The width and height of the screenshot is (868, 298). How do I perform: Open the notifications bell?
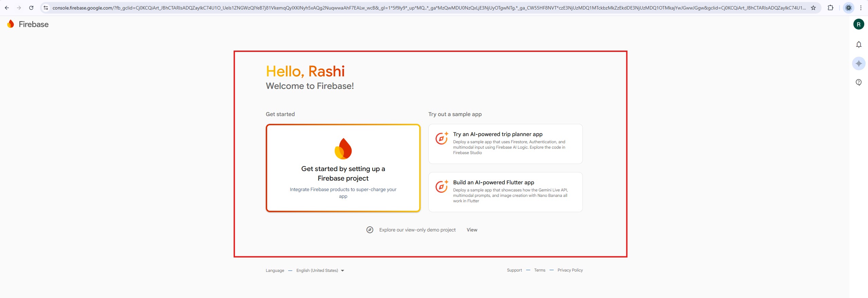tap(858, 44)
